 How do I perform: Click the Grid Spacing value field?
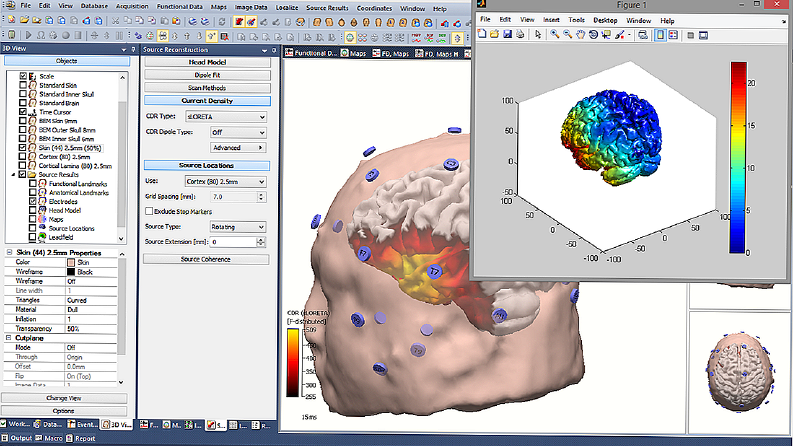(234, 197)
